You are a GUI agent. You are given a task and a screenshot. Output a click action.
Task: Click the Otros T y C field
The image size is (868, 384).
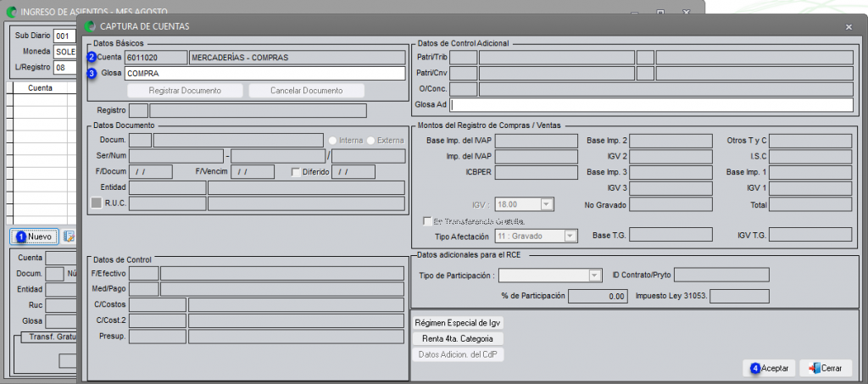pyautogui.click(x=810, y=141)
